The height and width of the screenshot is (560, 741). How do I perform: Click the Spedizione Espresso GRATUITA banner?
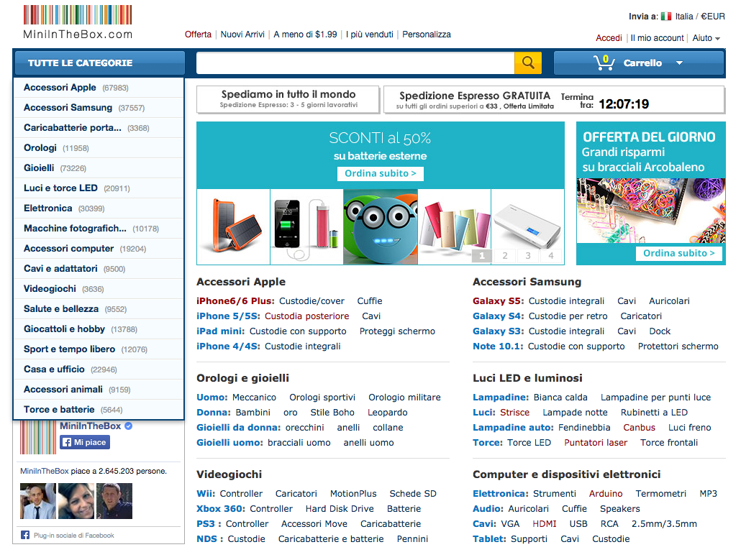pyautogui.click(x=554, y=100)
